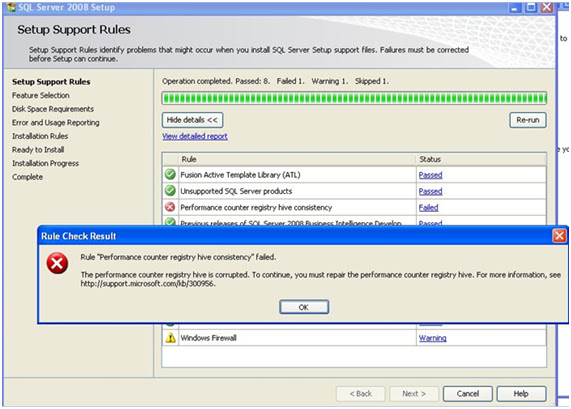Click the green check icon for Unsupported SQL Server products

pyautogui.click(x=170, y=190)
